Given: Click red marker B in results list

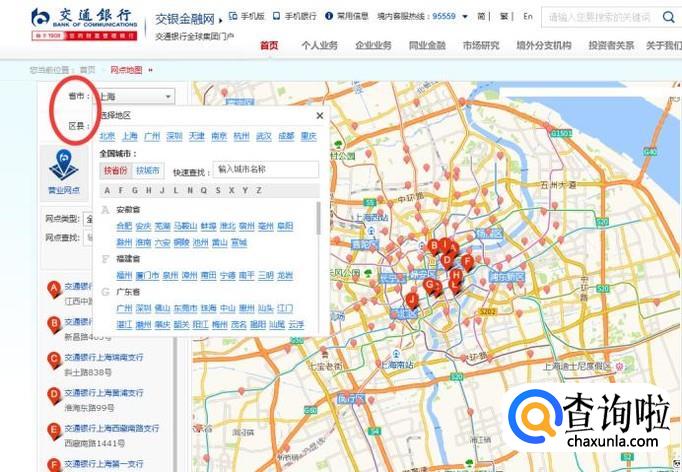Looking at the screenshot, I should click(x=54, y=325).
